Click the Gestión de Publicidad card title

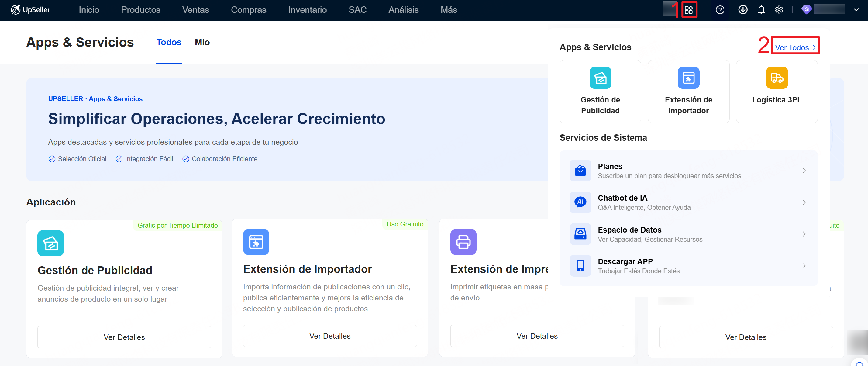pyautogui.click(x=95, y=270)
